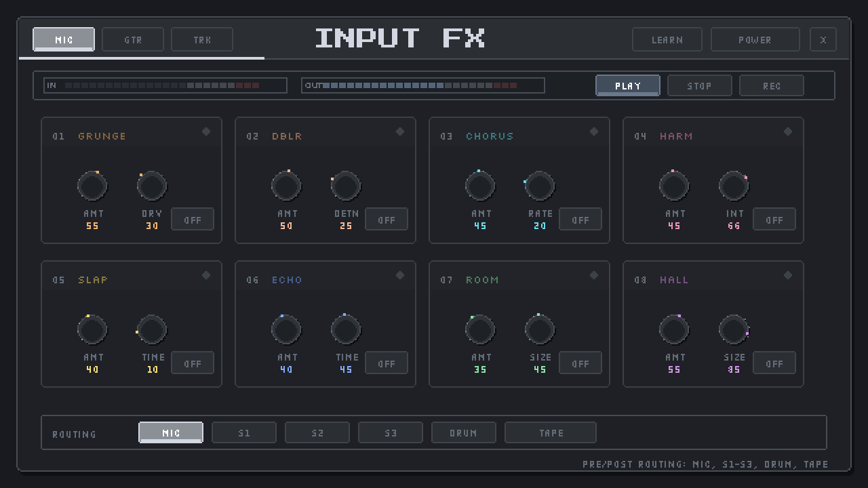Click the SLAP AMT knob
Screen dimensions: 868x488
[x=92, y=329]
